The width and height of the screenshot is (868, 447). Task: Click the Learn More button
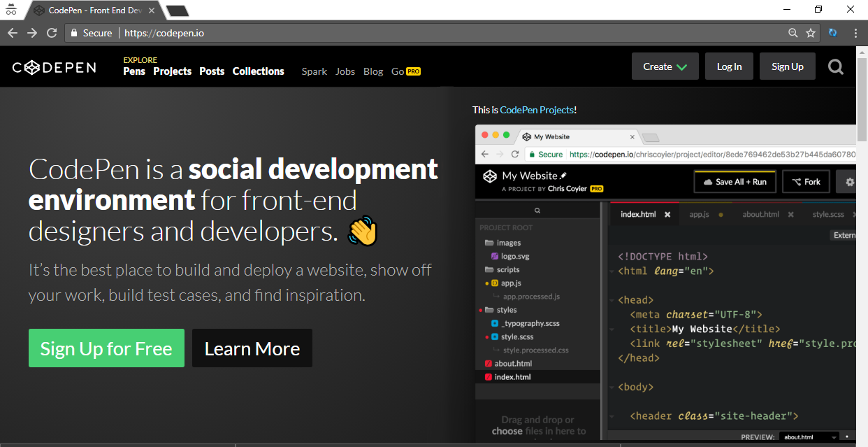[252, 348]
